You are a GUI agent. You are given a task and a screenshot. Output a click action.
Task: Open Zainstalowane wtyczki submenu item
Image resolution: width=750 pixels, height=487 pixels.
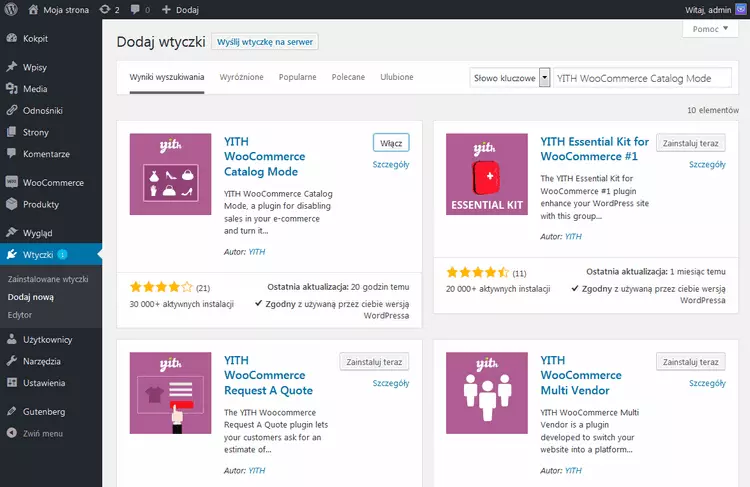(48, 279)
